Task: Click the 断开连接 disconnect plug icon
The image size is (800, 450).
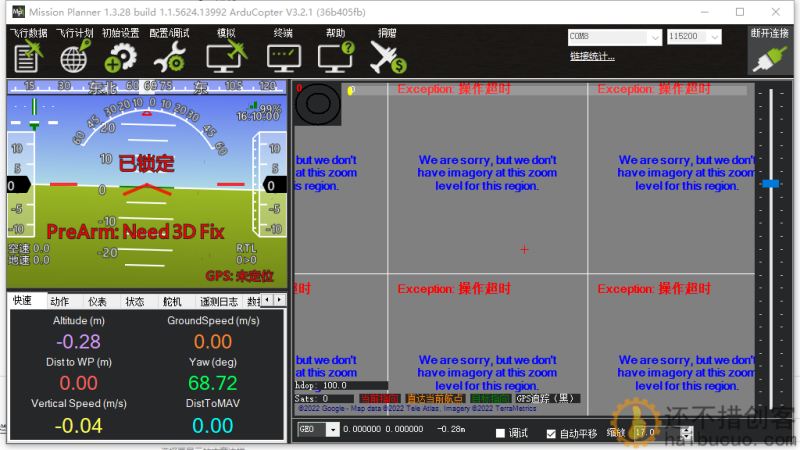Action: point(769,59)
